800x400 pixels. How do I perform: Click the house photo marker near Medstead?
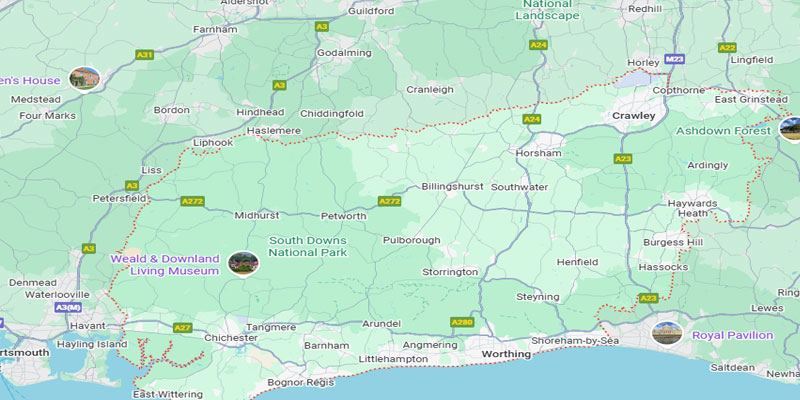pos(85,79)
